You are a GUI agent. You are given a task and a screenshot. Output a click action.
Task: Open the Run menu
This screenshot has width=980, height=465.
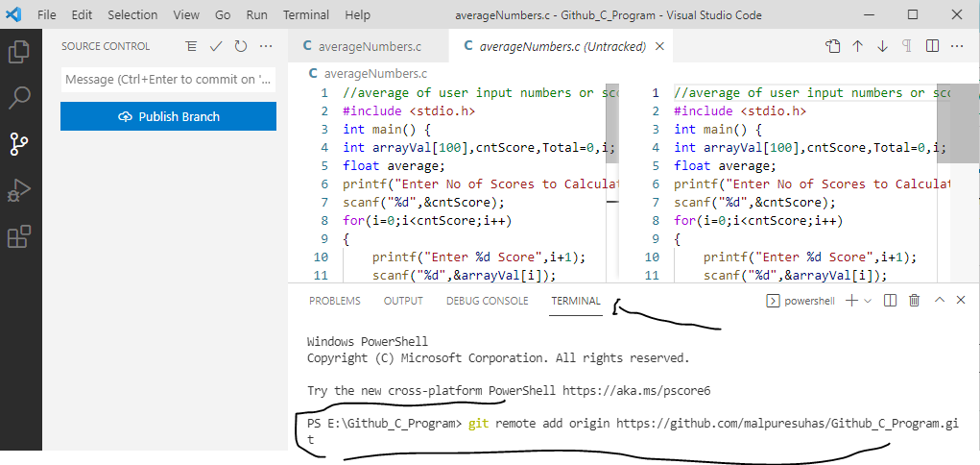pyautogui.click(x=257, y=14)
